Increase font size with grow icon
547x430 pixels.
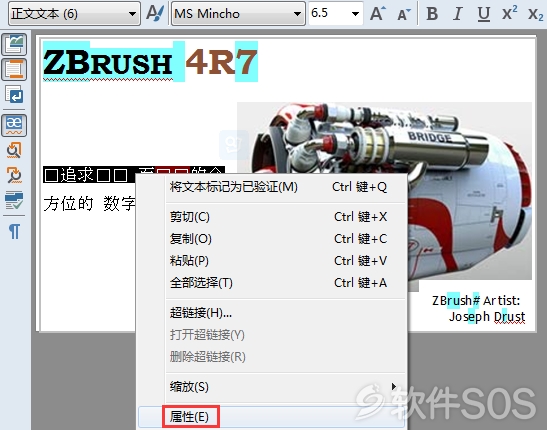point(378,14)
